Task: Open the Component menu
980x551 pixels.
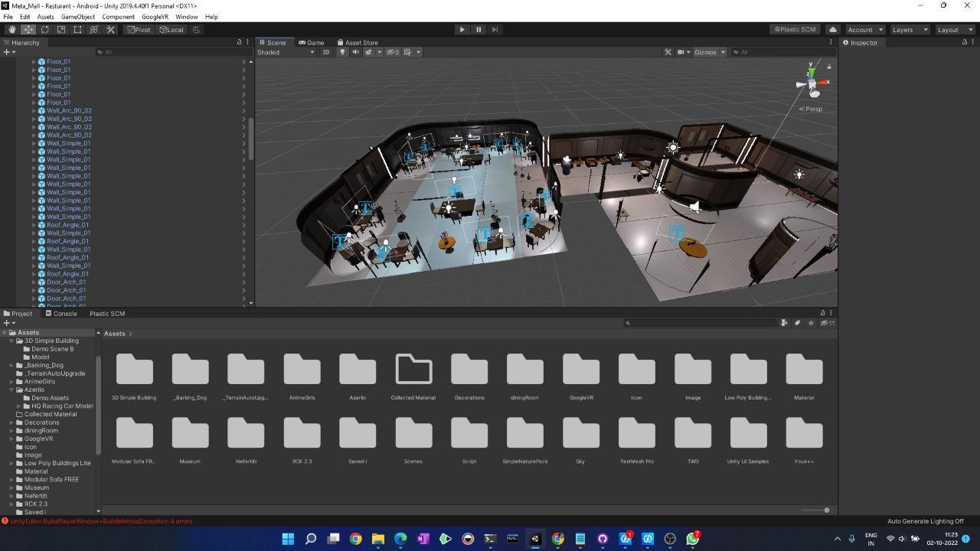Action: (118, 16)
